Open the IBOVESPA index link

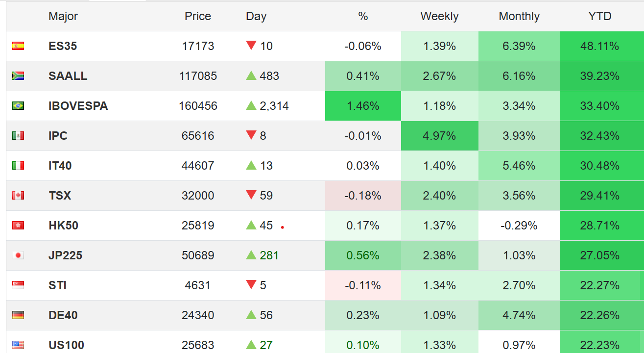(x=78, y=106)
